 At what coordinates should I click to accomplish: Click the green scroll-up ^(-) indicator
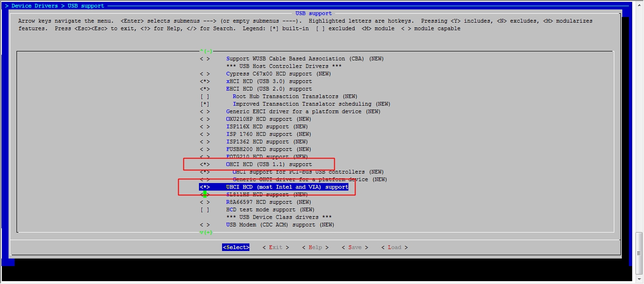point(206,50)
